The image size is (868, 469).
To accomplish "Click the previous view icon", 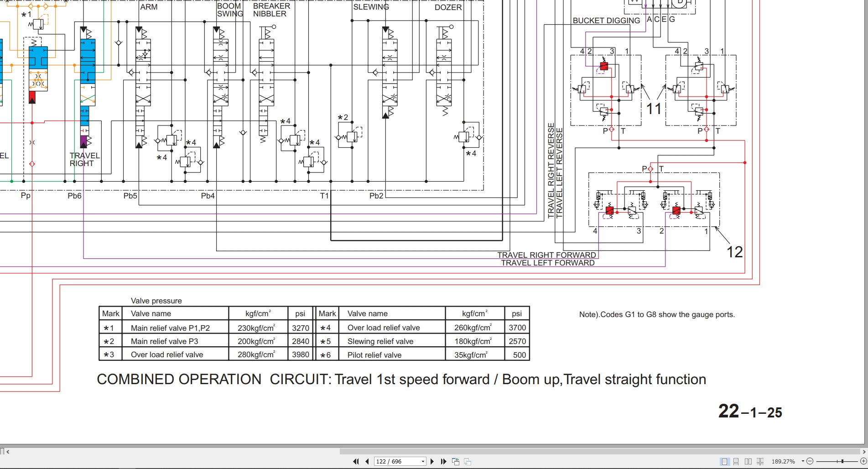I will tap(455, 462).
